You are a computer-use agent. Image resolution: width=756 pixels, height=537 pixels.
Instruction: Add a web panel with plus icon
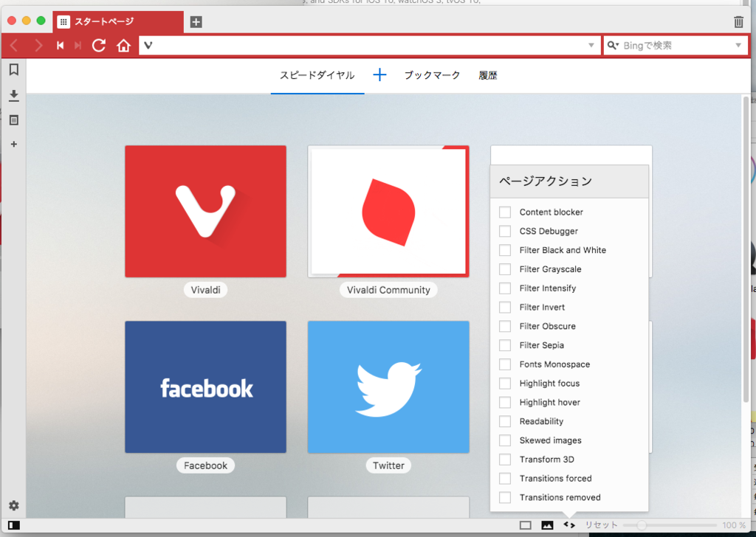(14, 144)
